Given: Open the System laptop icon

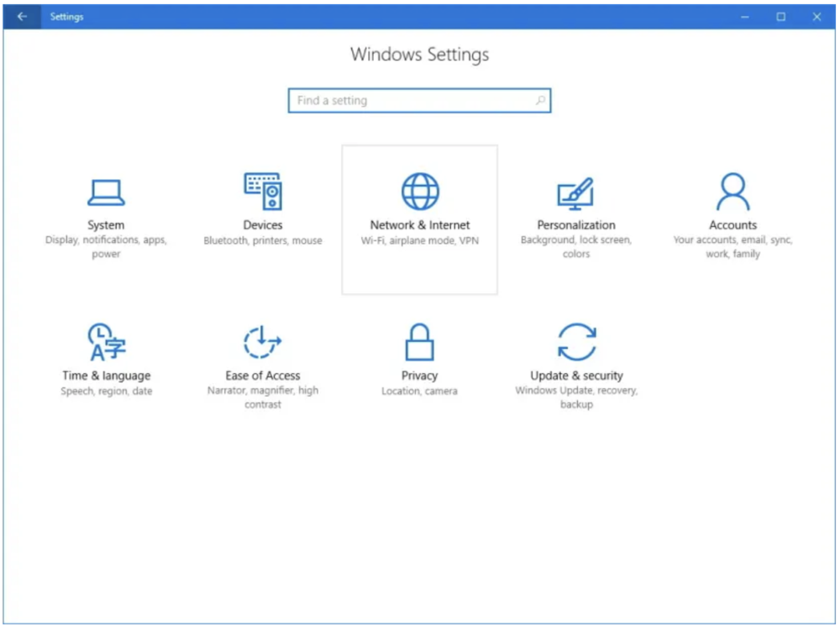Looking at the screenshot, I should [x=106, y=193].
